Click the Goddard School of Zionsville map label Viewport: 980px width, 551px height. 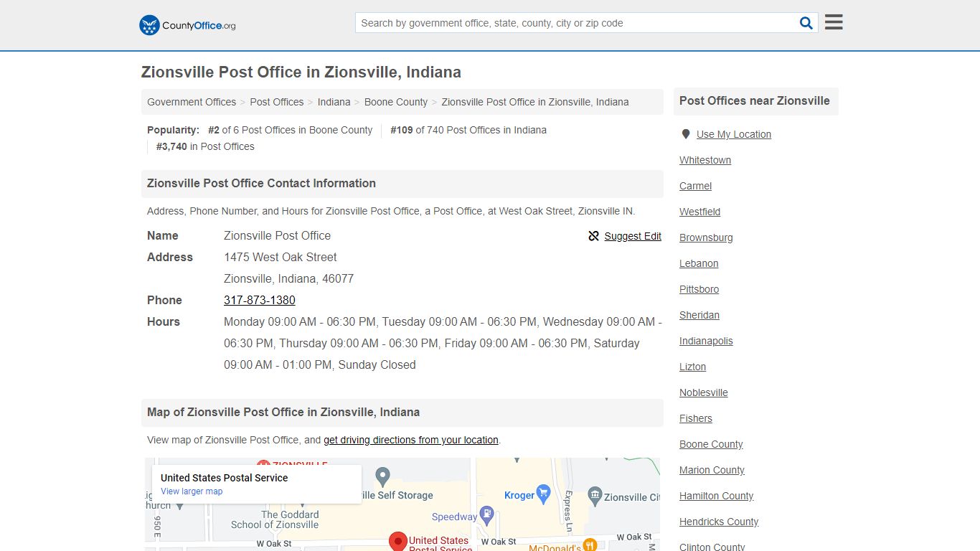275,519
